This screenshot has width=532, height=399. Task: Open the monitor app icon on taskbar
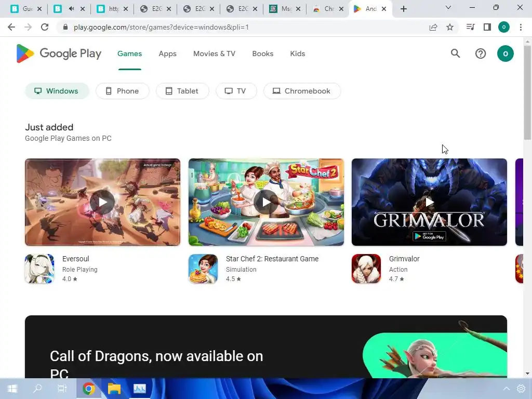pyautogui.click(x=140, y=389)
